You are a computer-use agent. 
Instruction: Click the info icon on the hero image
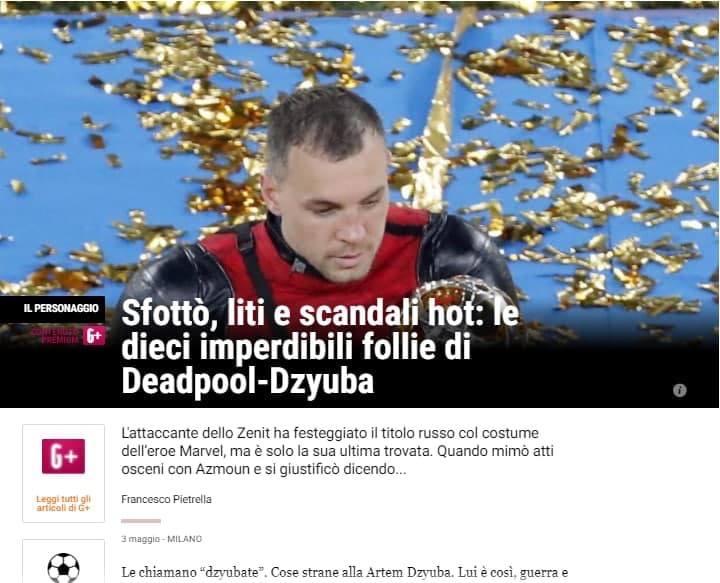[680, 391]
